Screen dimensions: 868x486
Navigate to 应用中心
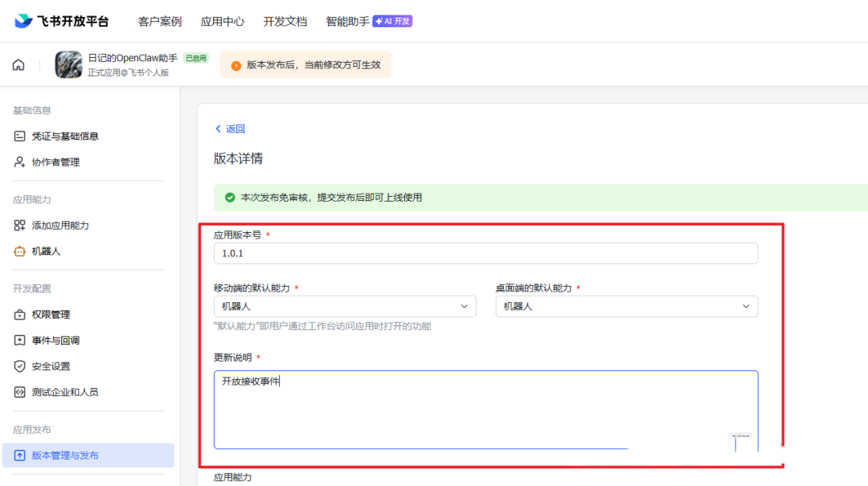[223, 21]
